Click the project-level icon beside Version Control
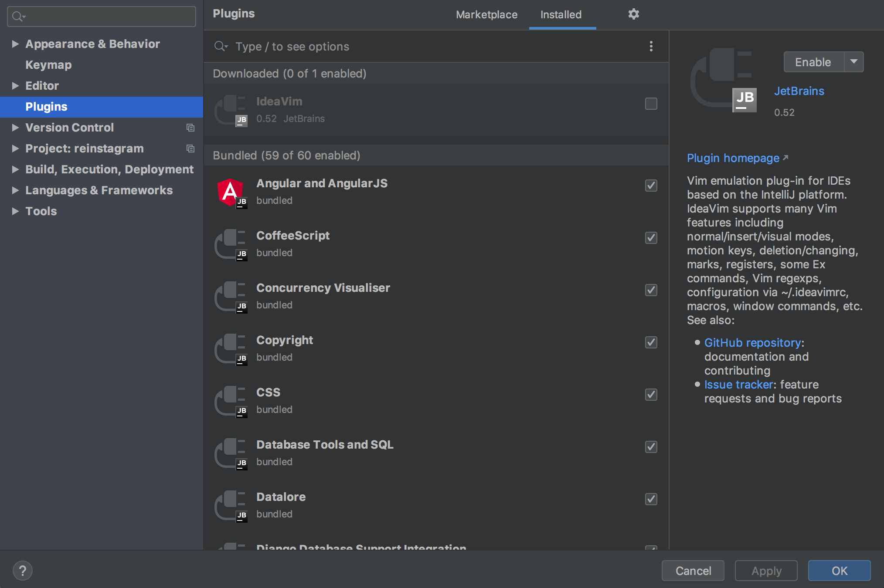The image size is (884, 588). [190, 128]
